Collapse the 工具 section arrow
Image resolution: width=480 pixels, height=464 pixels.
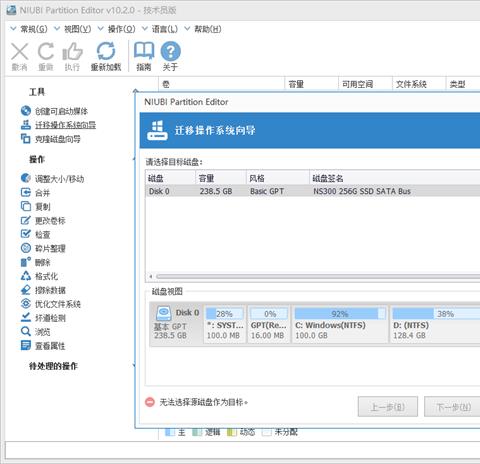pyautogui.click(x=135, y=90)
